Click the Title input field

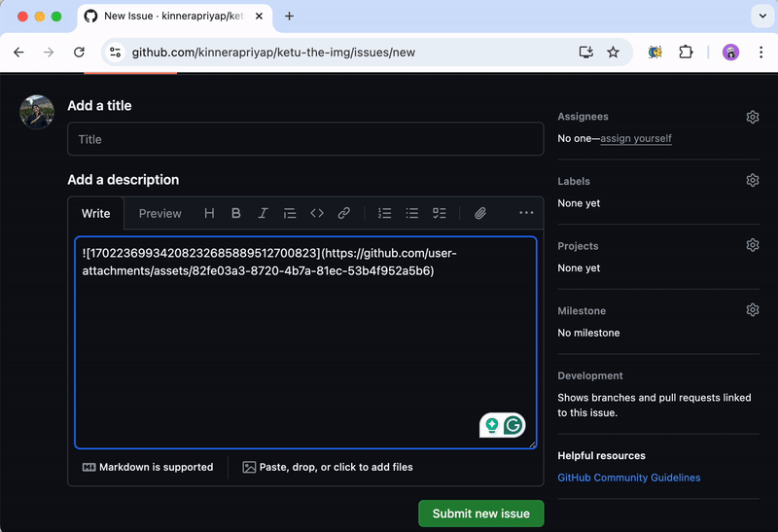pyautogui.click(x=305, y=139)
